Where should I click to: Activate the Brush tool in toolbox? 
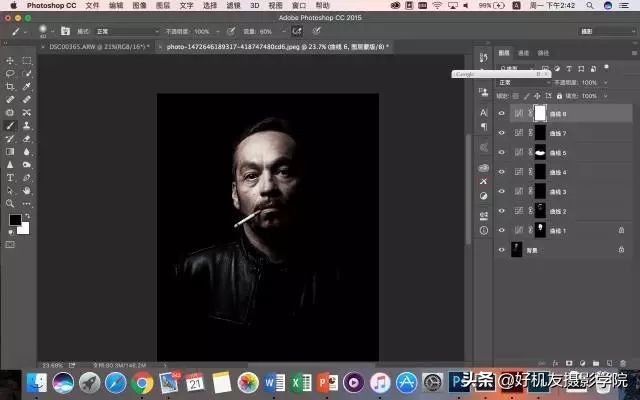click(10, 126)
